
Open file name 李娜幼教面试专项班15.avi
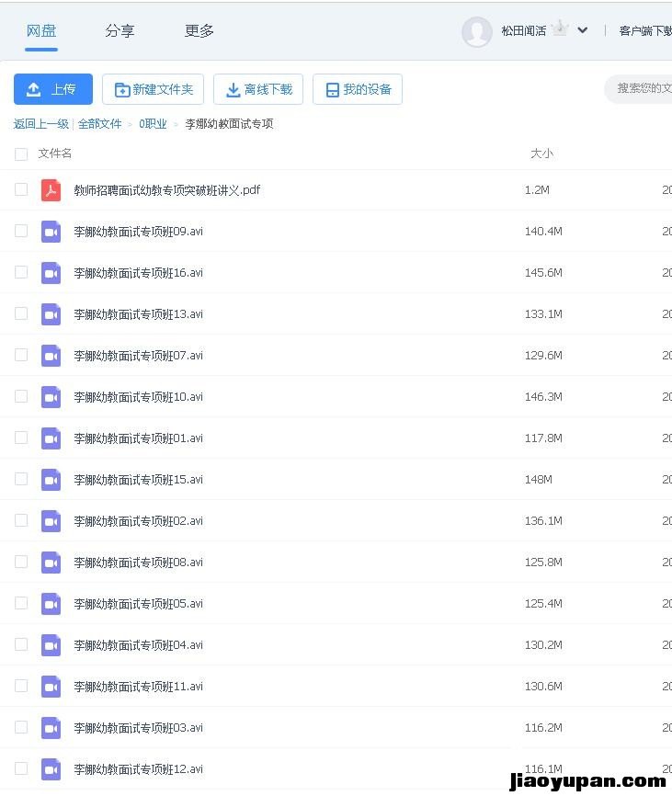(139, 480)
